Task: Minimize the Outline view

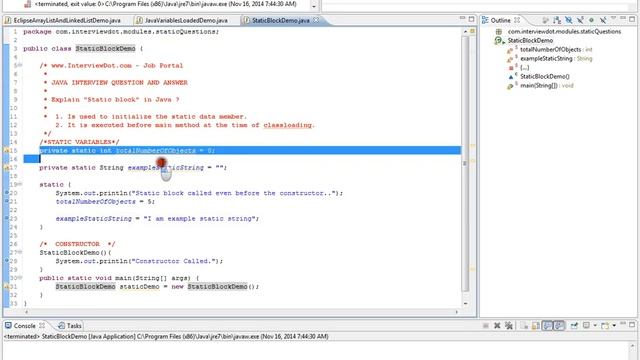Action: click(x=622, y=18)
